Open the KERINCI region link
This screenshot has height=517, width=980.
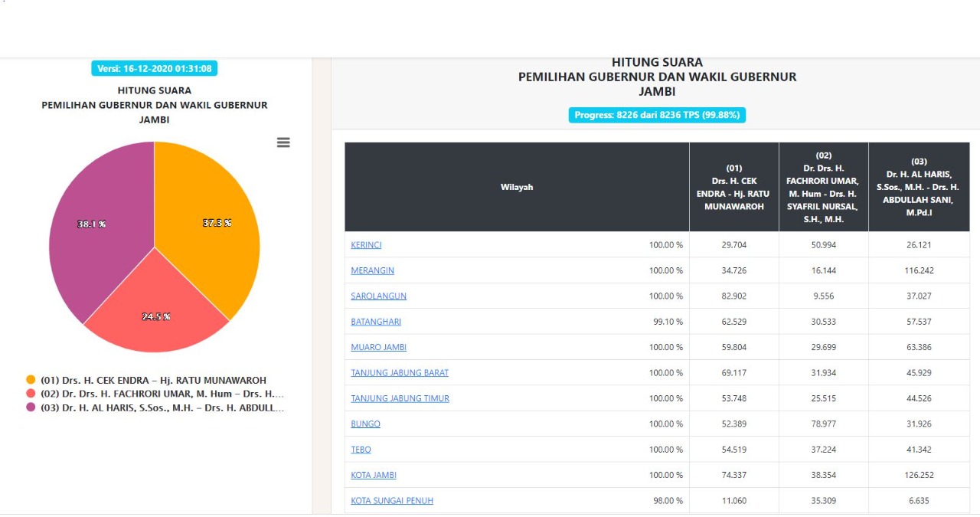366,245
